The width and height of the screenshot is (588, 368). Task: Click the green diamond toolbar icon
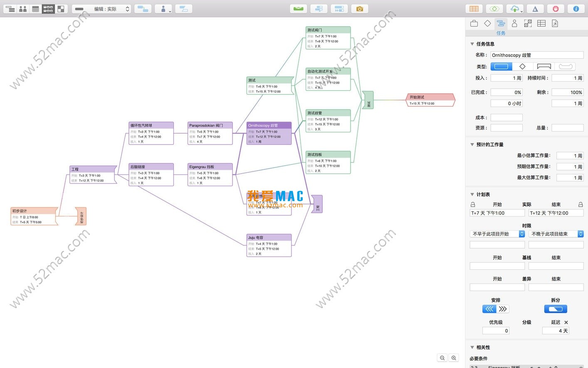[494, 9]
